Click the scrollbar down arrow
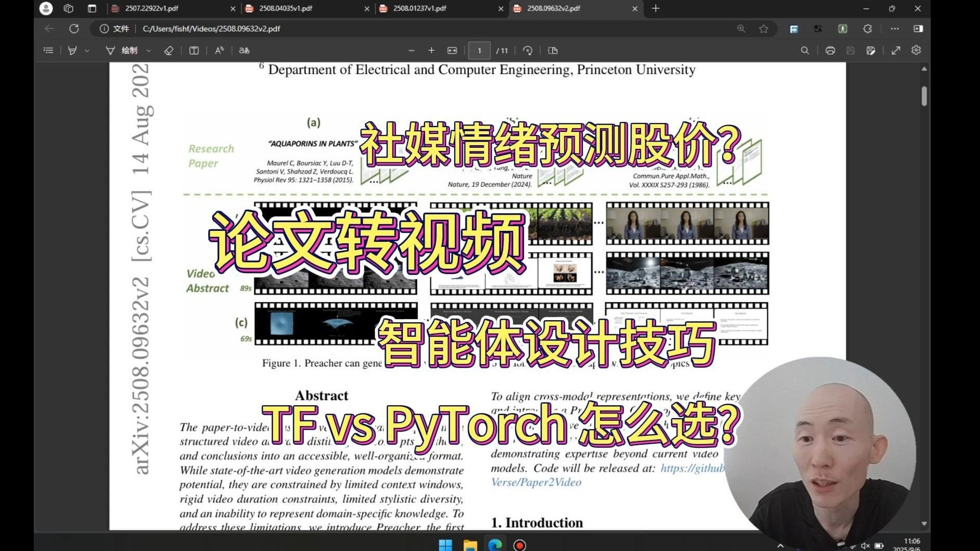The height and width of the screenshot is (551, 980). [924, 524]
